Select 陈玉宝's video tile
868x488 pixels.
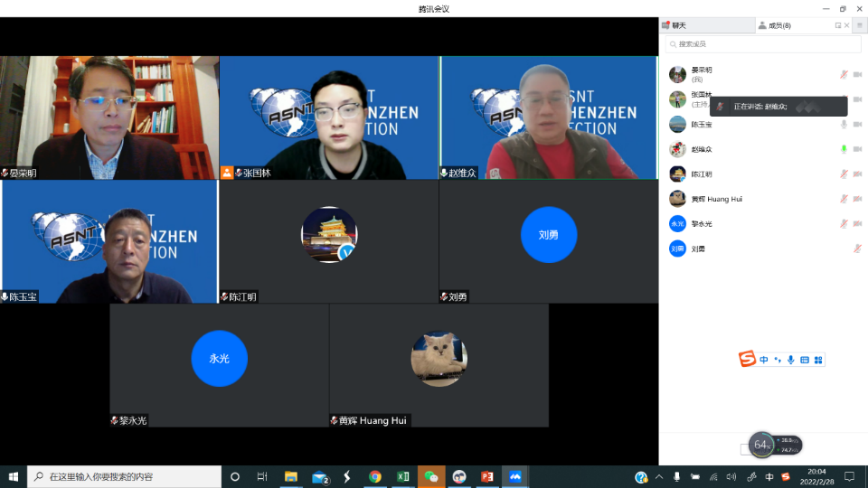pyautogui.click(x=109, y=241)
